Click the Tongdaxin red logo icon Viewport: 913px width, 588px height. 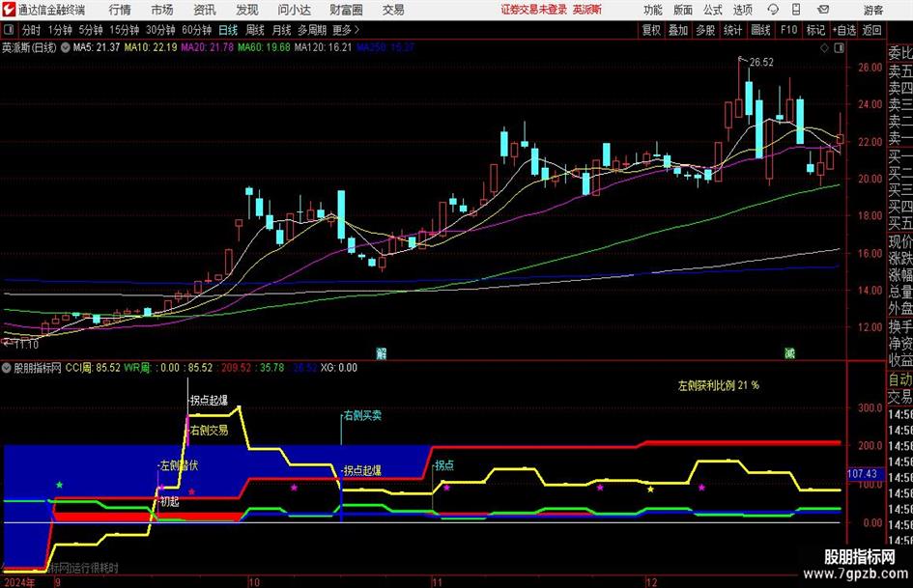[x=9, y=10]
